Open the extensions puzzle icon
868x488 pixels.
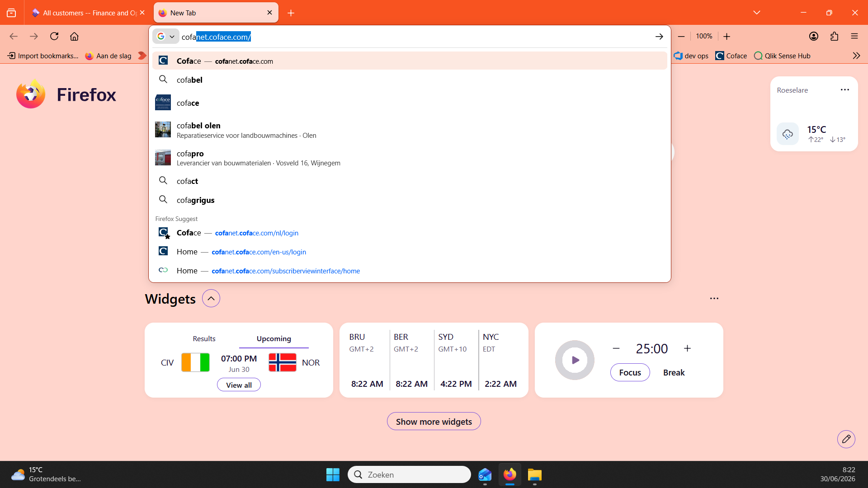pyautogui.click(x=835, y=36)
